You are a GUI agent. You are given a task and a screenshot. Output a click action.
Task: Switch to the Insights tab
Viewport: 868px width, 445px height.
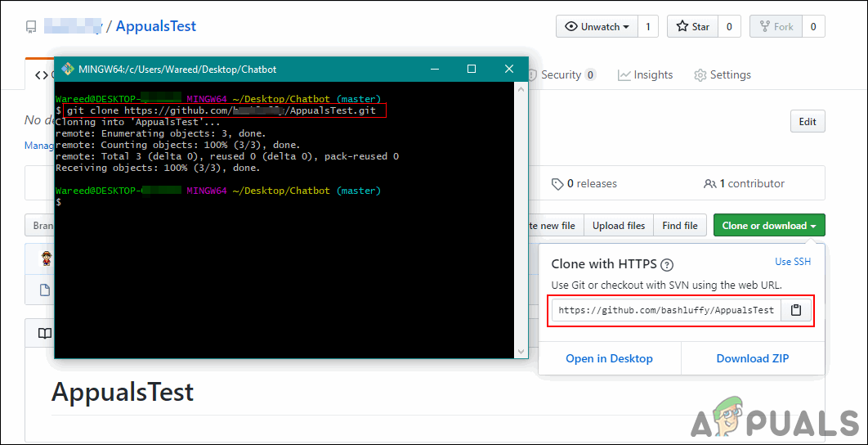[x=652, y=74]
